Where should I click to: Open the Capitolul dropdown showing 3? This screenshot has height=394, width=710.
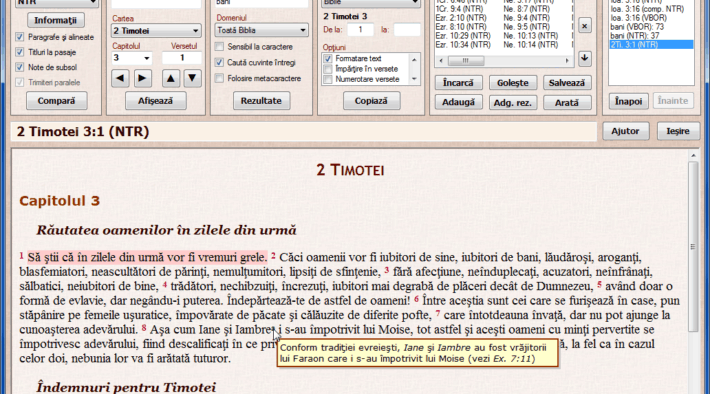click(131, 58)
